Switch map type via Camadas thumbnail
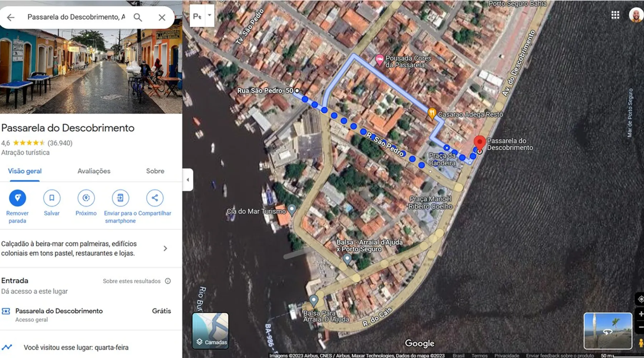644x358 pixels. point(210,331)
